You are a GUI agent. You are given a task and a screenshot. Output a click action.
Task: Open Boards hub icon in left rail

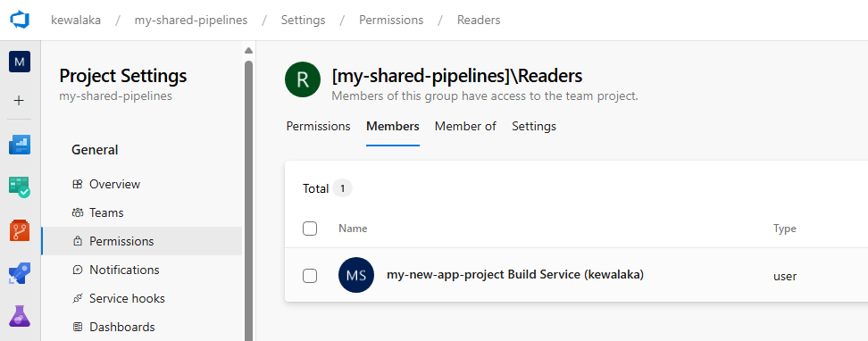click(20, 187)
